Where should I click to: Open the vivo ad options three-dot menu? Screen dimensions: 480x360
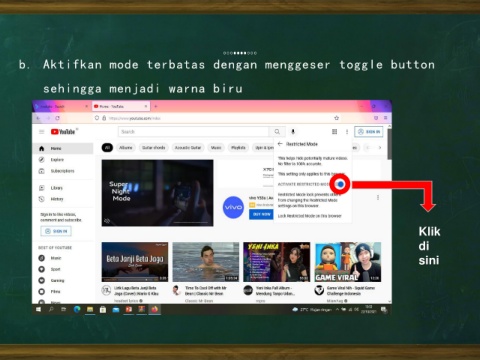(x=378, y=197)
